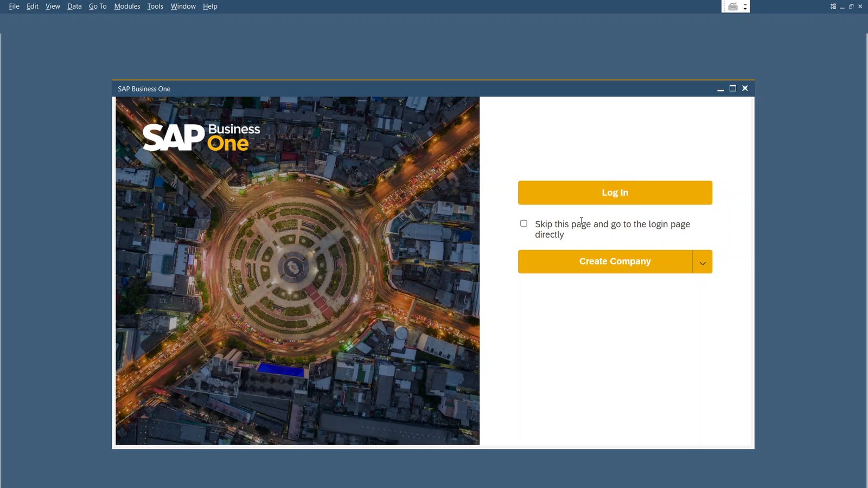The width and height of the screenshot is (868, 488).
Task: Click the 'Skip this page' label text
Action: pos(612,229)
